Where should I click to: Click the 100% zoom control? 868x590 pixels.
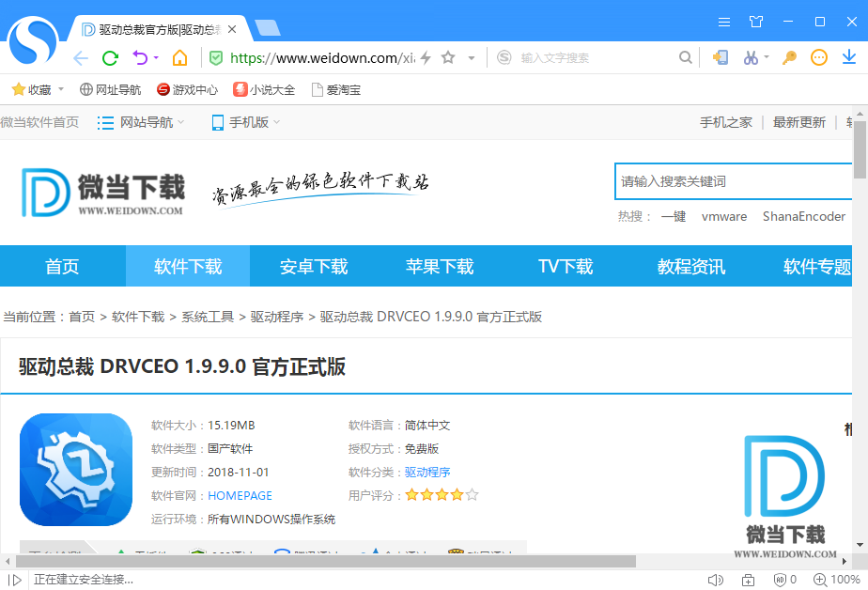[x=836, y=580]
